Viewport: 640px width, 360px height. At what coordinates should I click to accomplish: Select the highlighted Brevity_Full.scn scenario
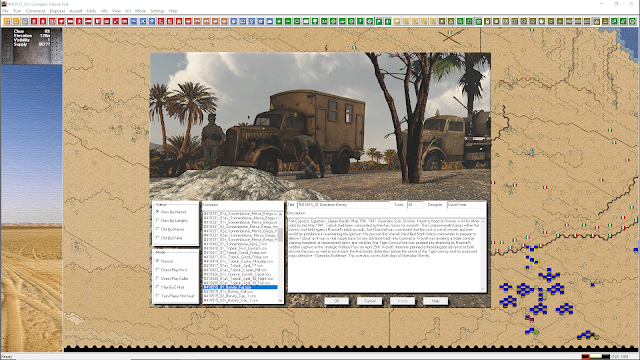tap(240, 287)
